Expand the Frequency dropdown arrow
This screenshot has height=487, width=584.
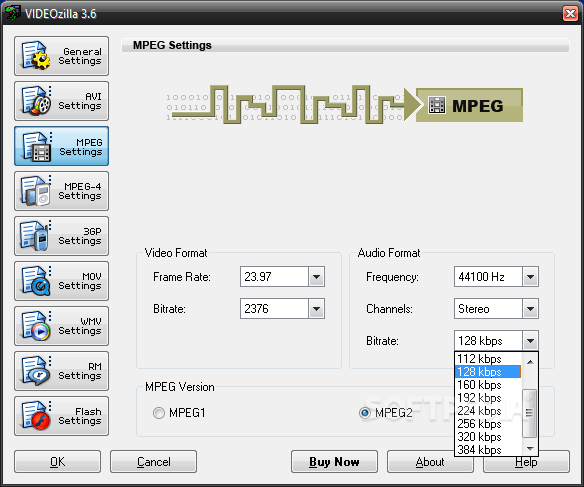530,277
